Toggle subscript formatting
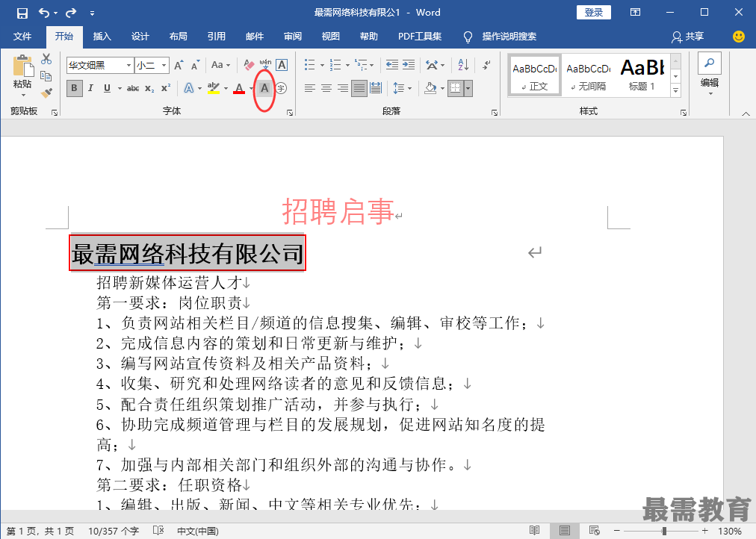 click(149, 88)
